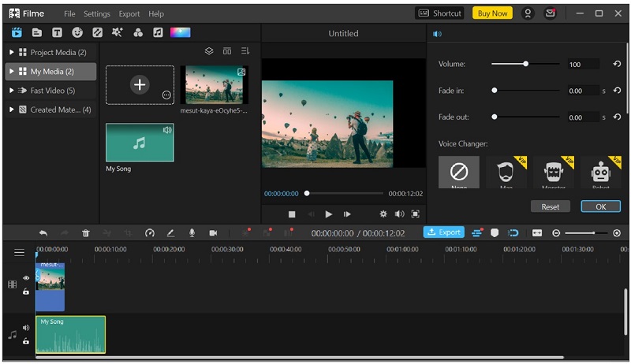This screenshot has height=364, width=631.
Task: Open the camera record tool
Action: pyautogui.click(x=213, y=233)
